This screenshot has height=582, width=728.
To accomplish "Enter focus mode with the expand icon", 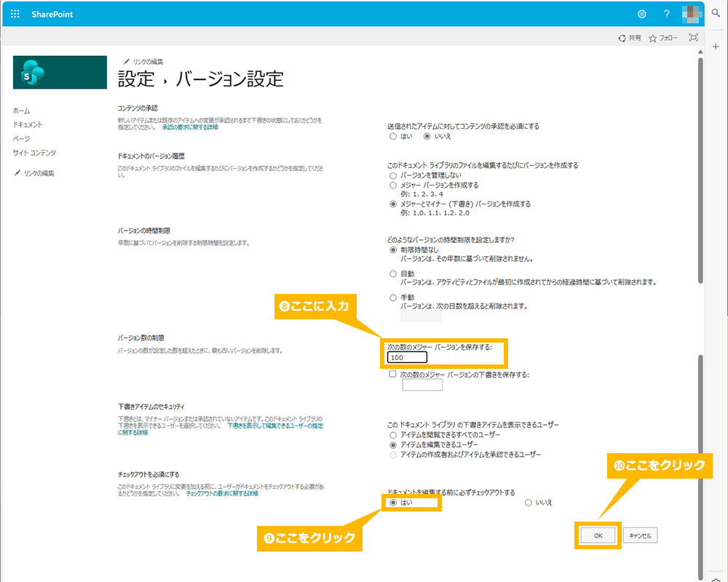I will [693, 36].
